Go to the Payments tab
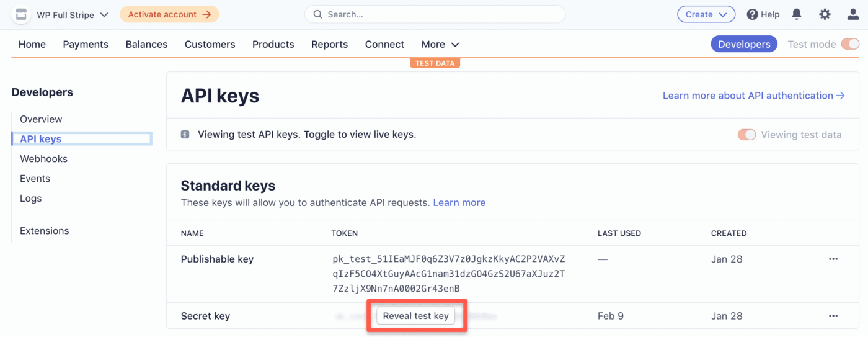 point(86,44)
